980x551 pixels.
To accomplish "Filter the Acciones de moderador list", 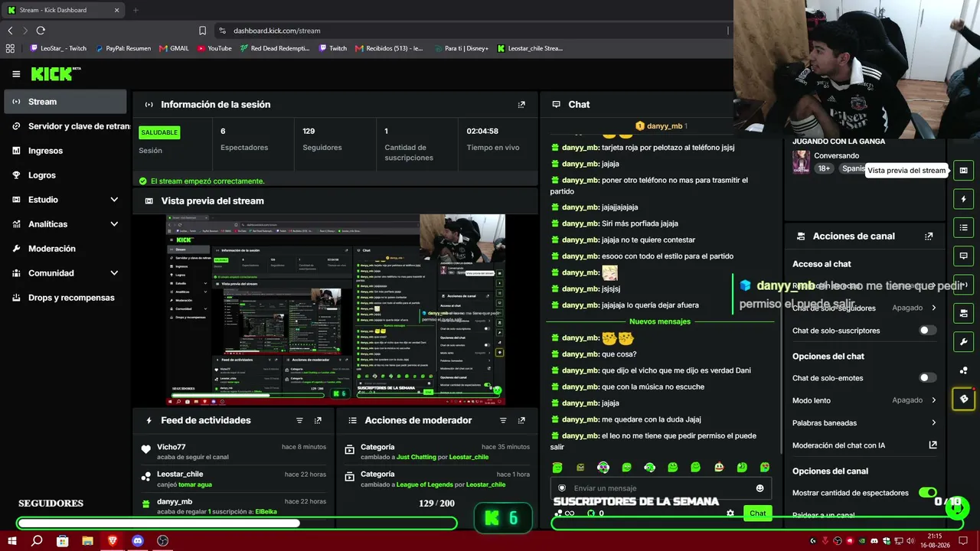I will point(503,421).
